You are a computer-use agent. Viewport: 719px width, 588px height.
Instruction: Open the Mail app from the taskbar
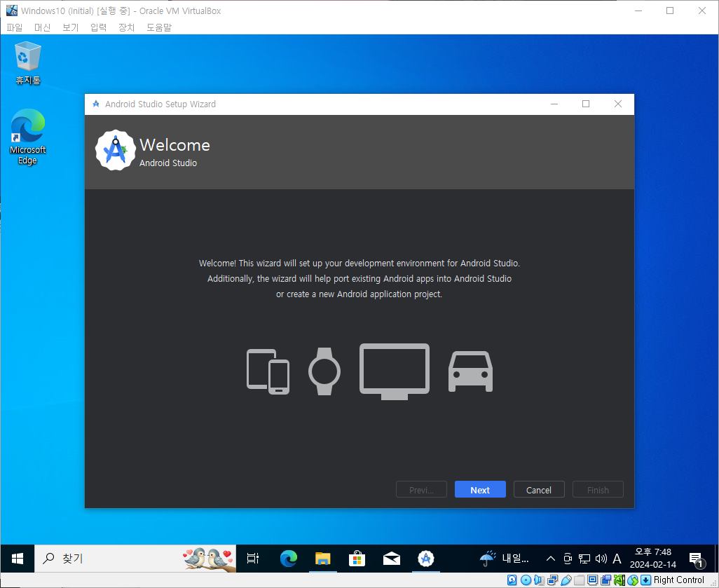click(392, 558)
